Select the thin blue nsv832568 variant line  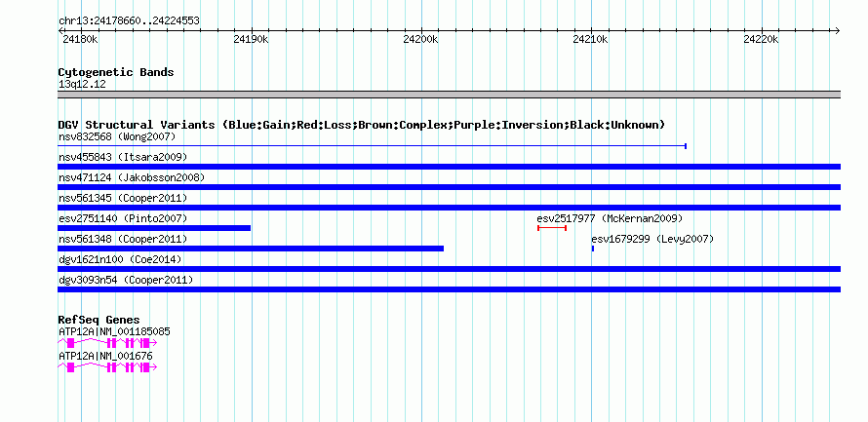pyautogui.click(x=373, y=146)
